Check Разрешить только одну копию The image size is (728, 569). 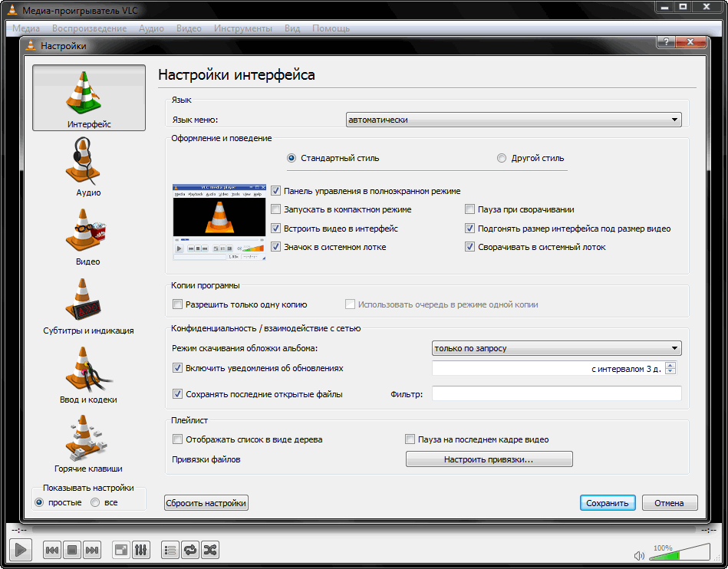(x=178, y=304)
